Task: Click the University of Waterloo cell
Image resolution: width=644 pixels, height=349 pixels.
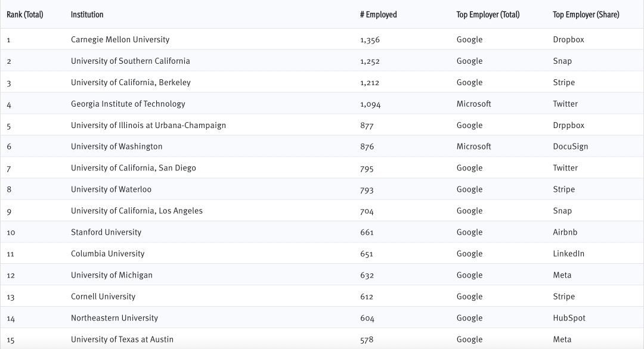Action: pos(111,189)
